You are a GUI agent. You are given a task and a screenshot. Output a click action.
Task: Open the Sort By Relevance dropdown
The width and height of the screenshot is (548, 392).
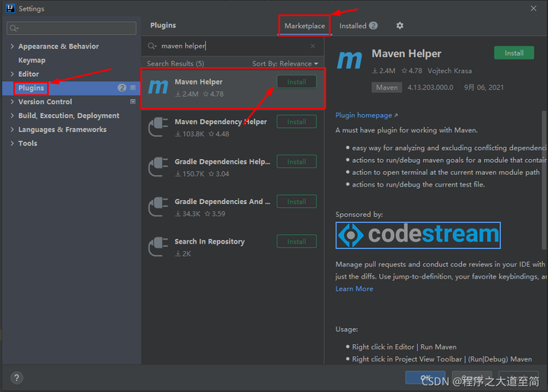click(x=285, y=64)
